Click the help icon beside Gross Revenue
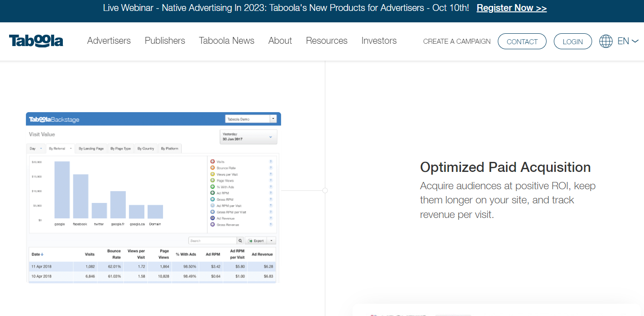Image resolution: width=644 pixels, height=316 pixels. (271, 225)
